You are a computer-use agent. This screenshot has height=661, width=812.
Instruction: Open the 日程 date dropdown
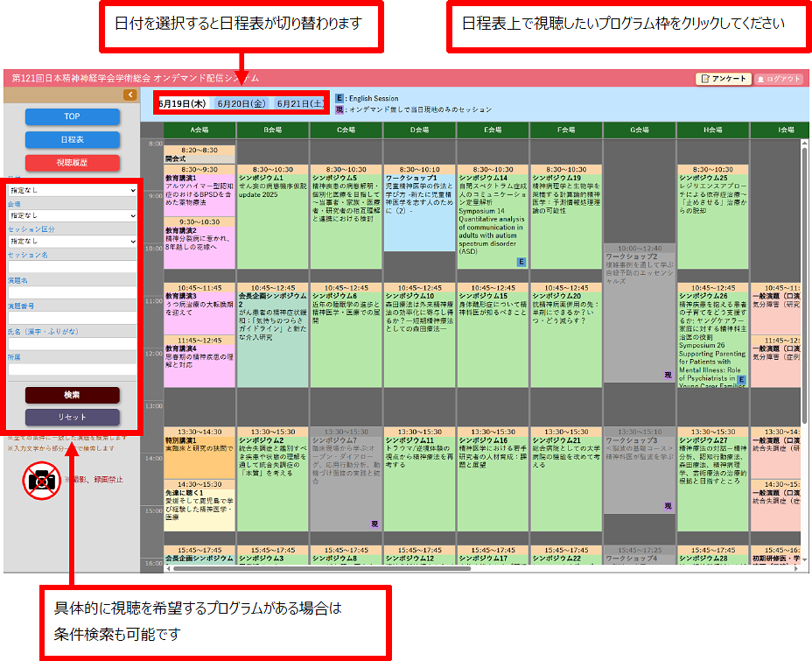tap(72, 190)
